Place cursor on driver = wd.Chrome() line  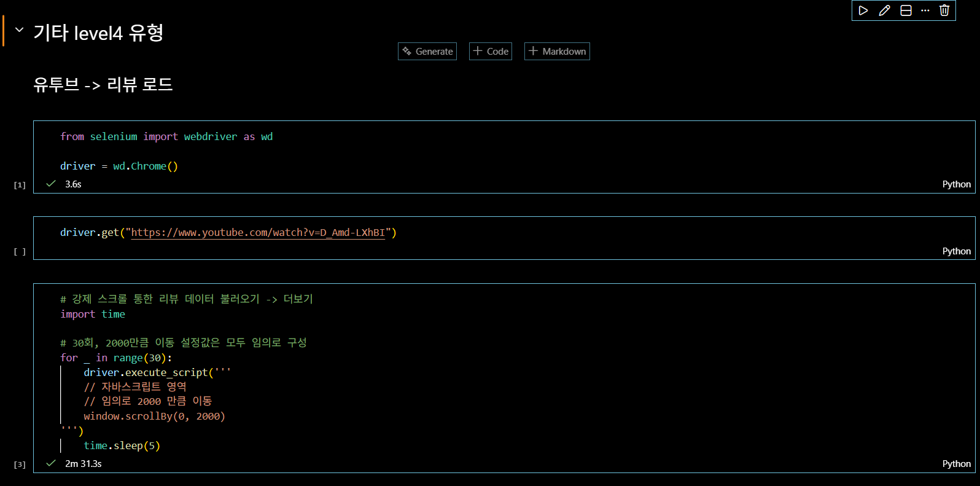pyautogui.click(x=119, y=166)
